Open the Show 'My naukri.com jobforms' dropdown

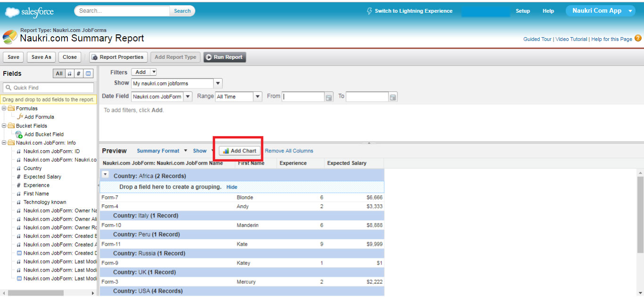point(217,83)
